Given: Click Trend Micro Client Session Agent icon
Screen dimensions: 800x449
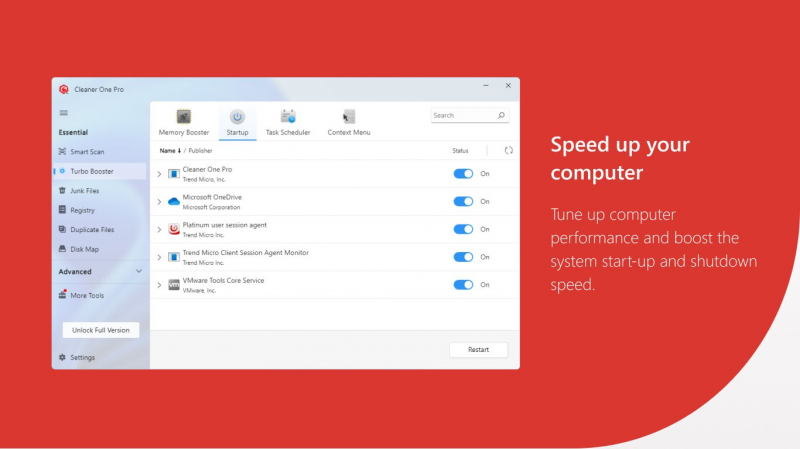Looking at the screenshot, I should [x=174, y=257].
